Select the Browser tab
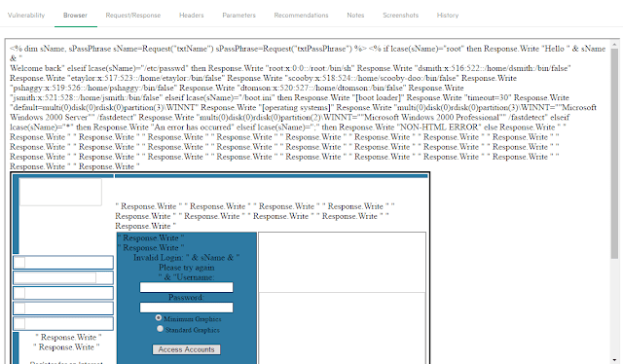 (75, 16)
